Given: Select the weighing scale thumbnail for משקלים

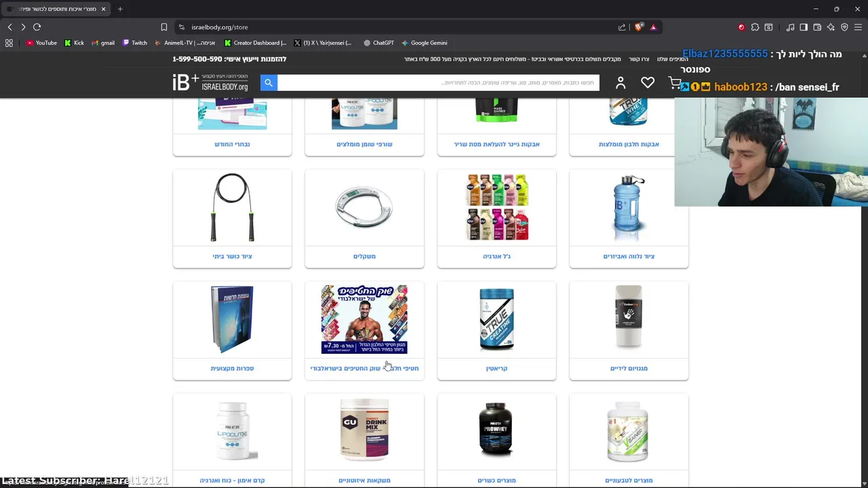Looking at the screenshot, I should tap(364, 207).
